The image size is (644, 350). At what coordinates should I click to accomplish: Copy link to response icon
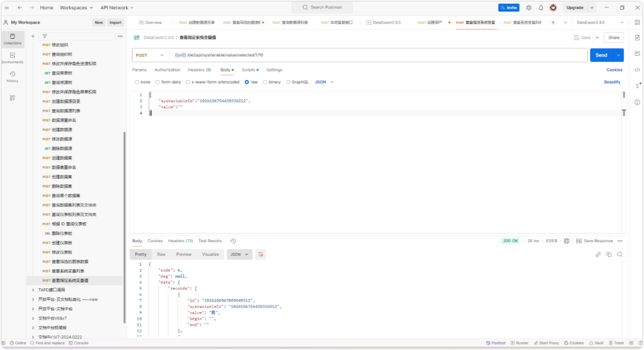coord(598,254)
